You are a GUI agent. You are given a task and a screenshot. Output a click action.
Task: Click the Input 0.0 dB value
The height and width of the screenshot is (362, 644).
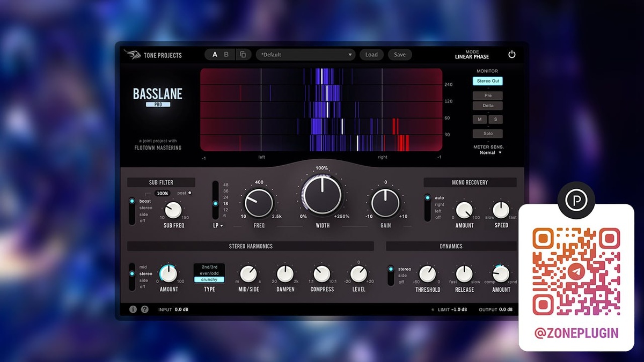[x=181, y=309]
